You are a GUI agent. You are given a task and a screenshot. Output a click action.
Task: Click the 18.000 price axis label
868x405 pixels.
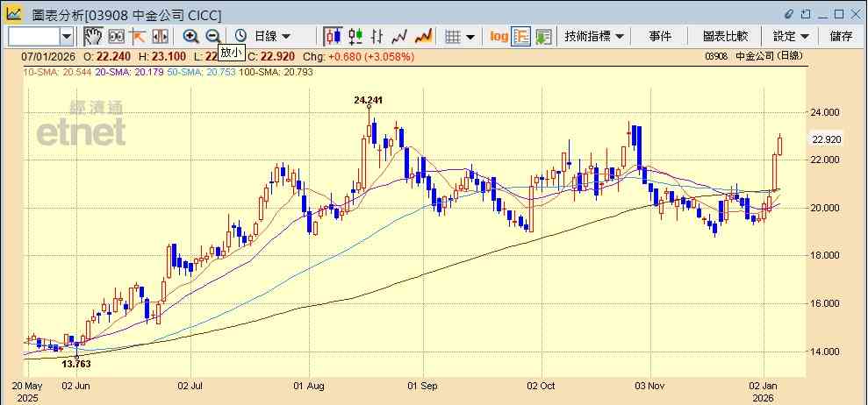click(x=825, y=256)
